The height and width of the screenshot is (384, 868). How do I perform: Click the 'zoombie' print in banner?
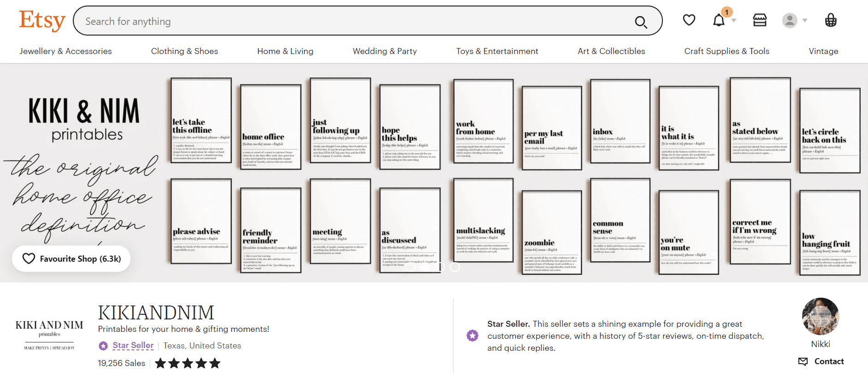point(551,232)
